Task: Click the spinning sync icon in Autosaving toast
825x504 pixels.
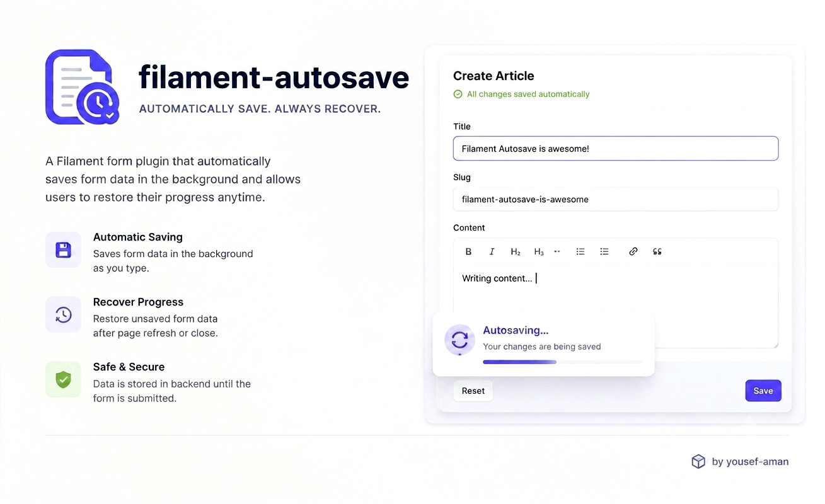Action: (460, 340)
